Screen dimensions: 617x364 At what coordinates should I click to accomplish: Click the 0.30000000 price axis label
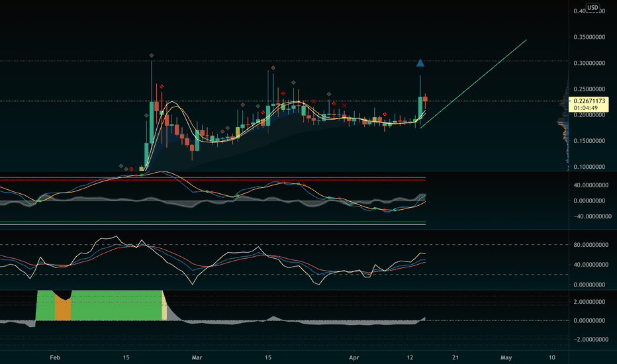tap(589, 63)
